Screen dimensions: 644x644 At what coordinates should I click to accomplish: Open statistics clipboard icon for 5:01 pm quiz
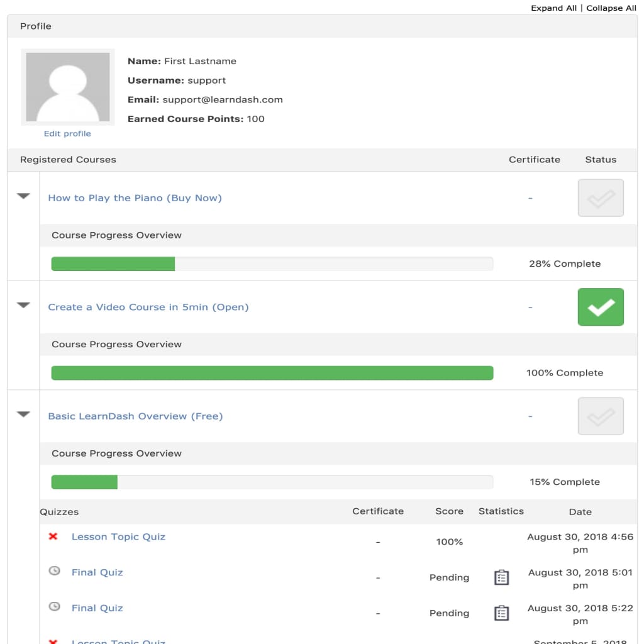(x=501, y=577)
